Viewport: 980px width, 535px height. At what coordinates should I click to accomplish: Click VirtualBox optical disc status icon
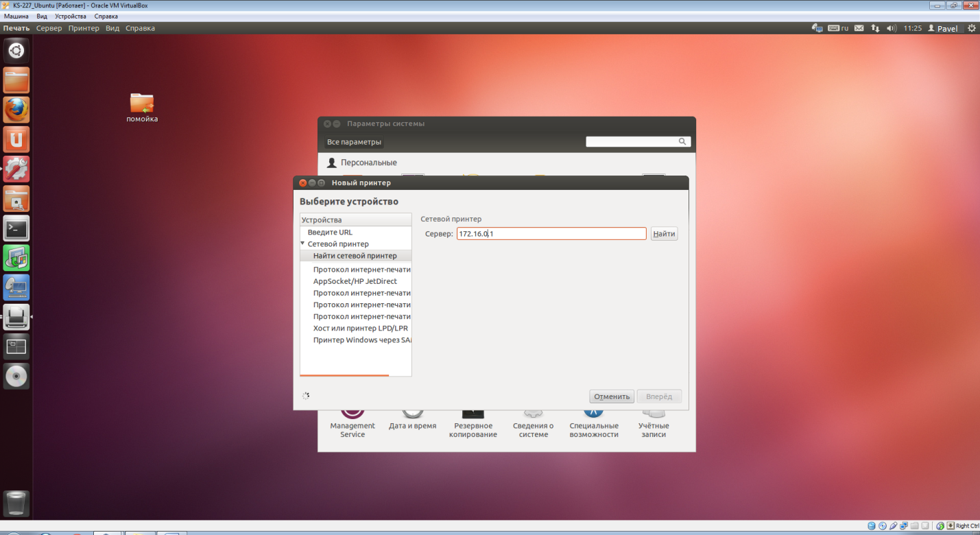882,526
